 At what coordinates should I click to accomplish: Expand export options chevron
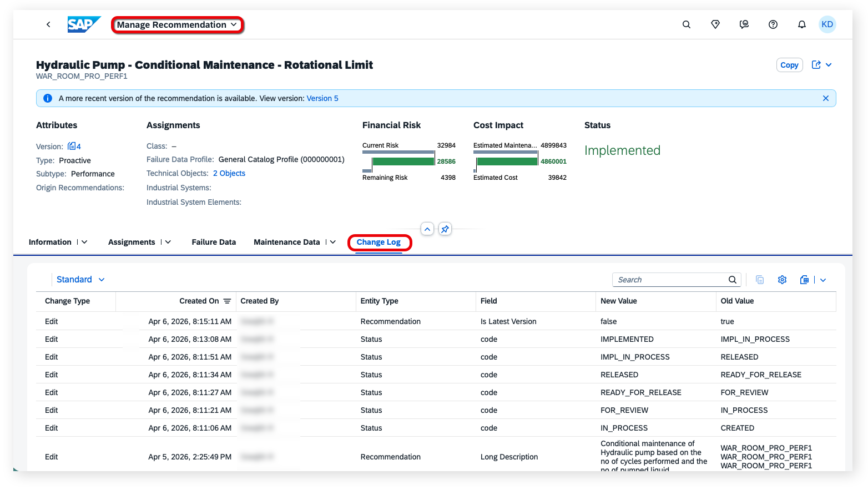click(823, 280)
